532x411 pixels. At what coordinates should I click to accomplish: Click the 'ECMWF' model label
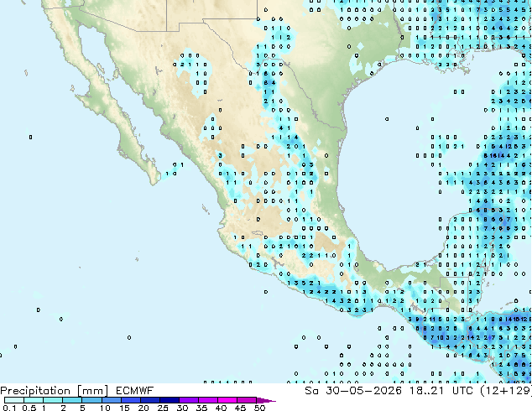[x=134, y=391]
